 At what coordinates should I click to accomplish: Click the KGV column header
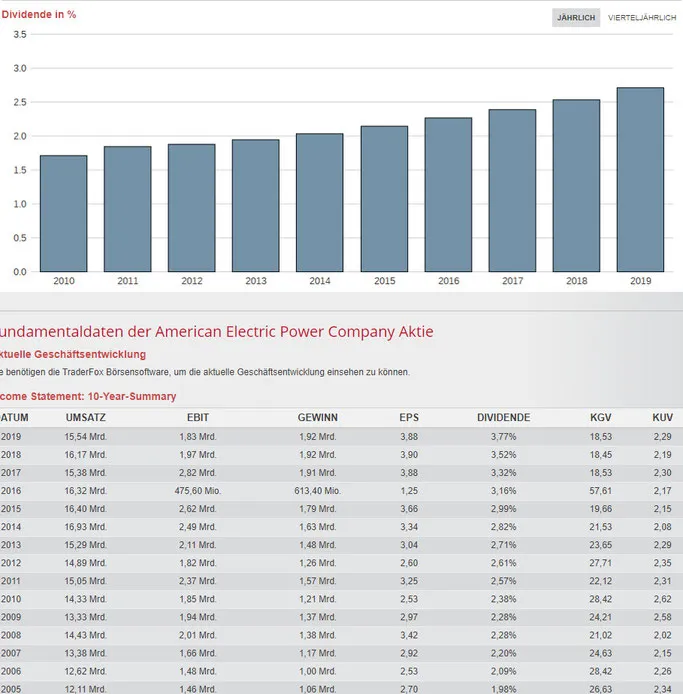(601, 417)
